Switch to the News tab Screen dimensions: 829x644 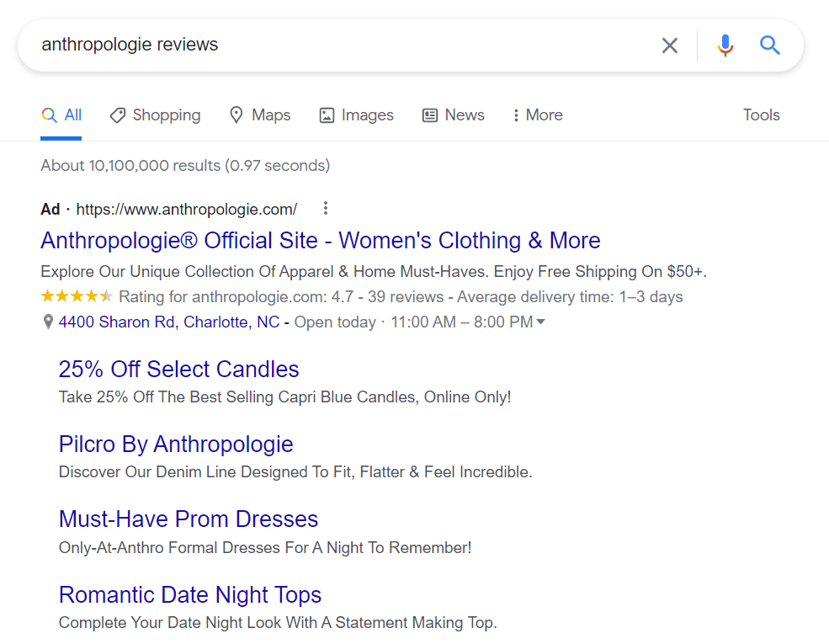(x=454, y=115)
